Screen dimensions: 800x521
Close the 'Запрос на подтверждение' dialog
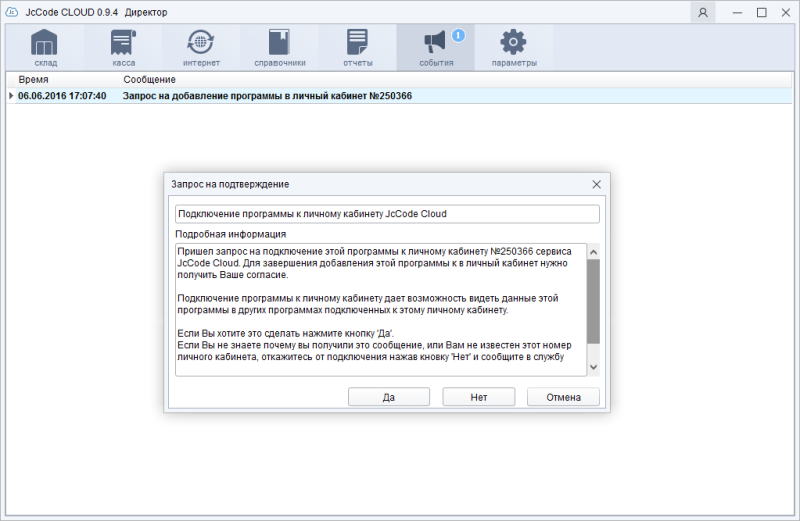coord(596,185)
